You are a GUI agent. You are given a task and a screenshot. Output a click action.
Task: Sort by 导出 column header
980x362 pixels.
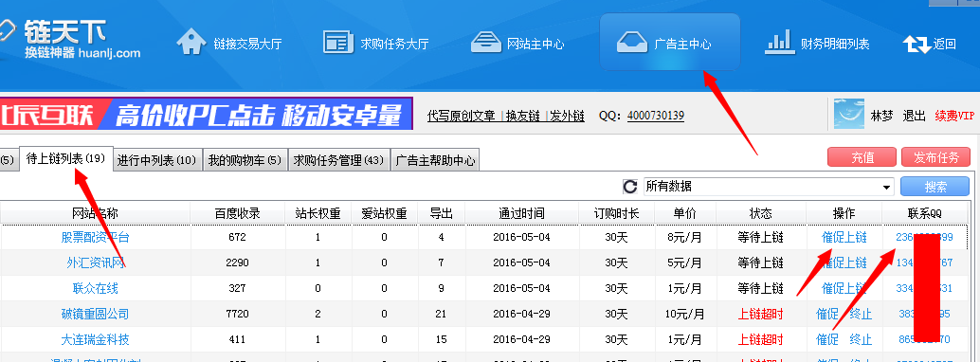pos(442,213)
